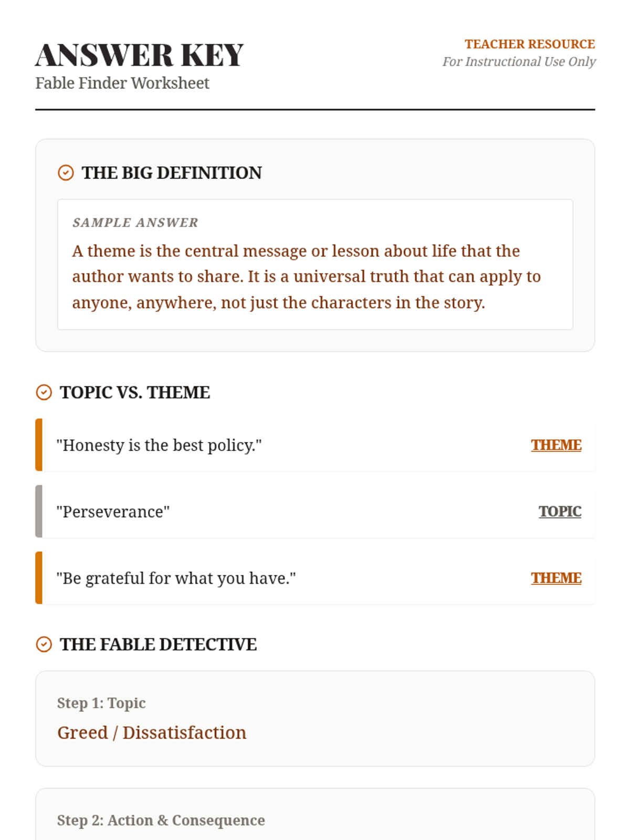Click THEME answer for Be grateful quote
The height and width of the screenshot is (840, 630).
pos(556,578)
